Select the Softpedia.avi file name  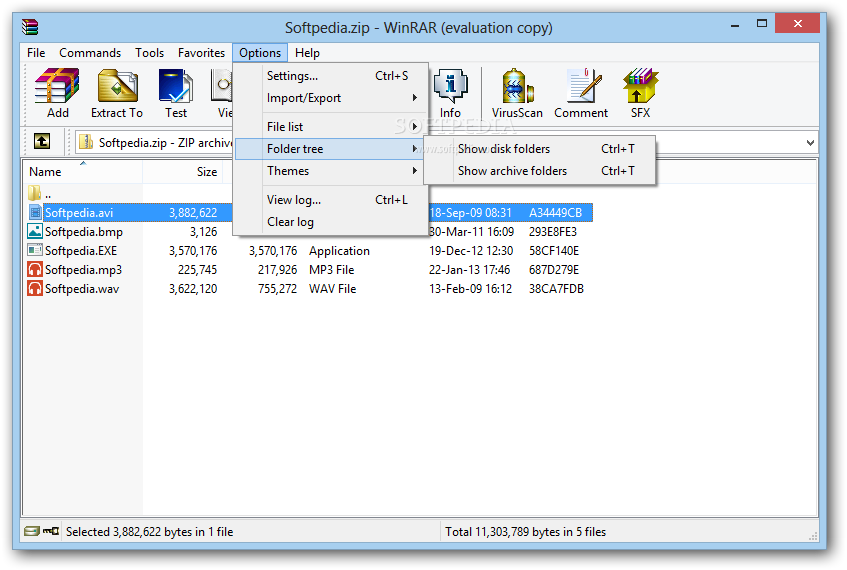(79, 212)
